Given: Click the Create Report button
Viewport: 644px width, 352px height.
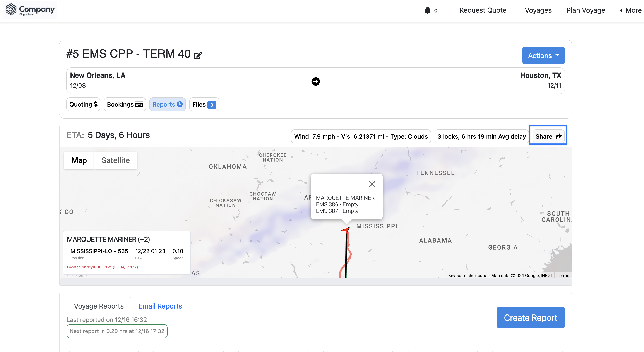Looking at the screenshot, I should 530,317.
